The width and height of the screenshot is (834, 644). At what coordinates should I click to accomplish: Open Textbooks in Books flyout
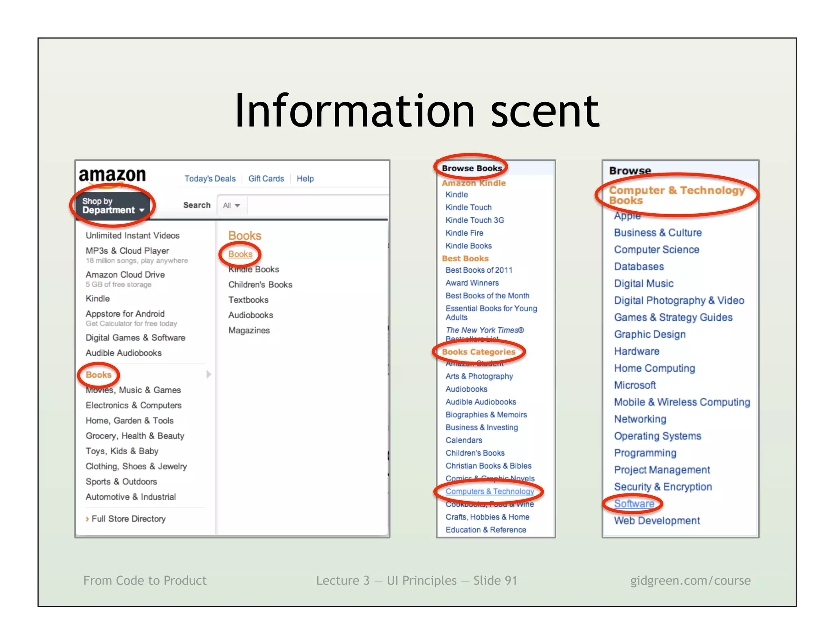point(248,300)
